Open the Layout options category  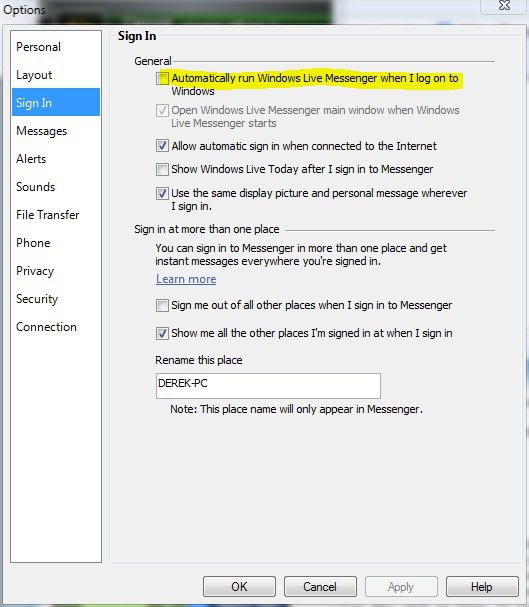pyautogui.click(x=56, y=75)
